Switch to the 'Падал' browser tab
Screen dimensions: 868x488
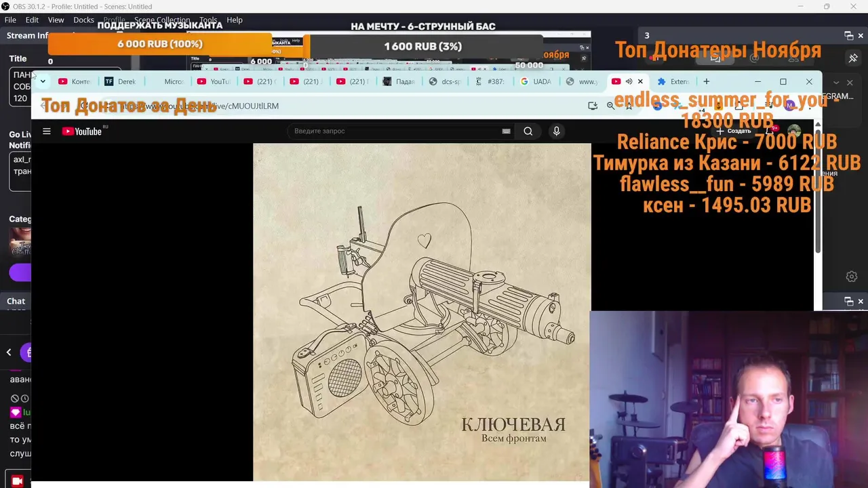[398, 81]
